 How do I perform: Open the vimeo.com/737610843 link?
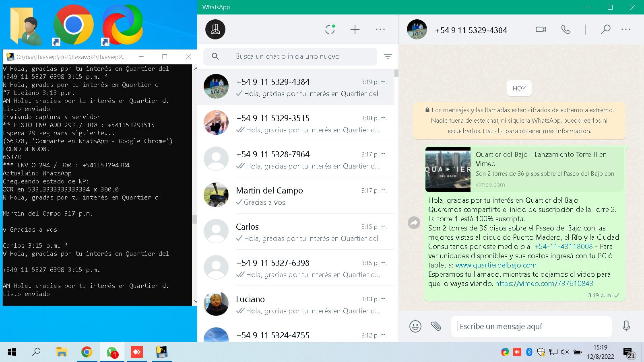click(544, 284)
